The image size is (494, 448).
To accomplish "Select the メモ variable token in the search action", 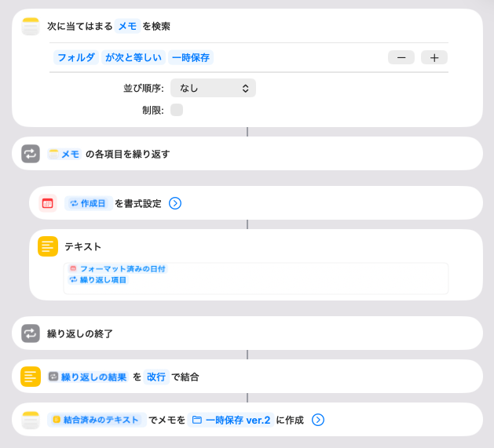I will [x=127, y=26].
